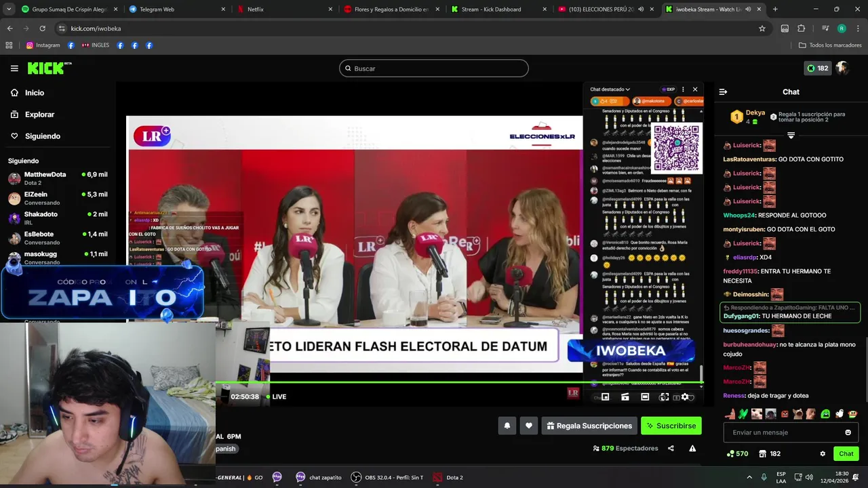This screenshot has height=488, width=868.
Task: Toggle theater mode on the player
Action: click(645, 397)
